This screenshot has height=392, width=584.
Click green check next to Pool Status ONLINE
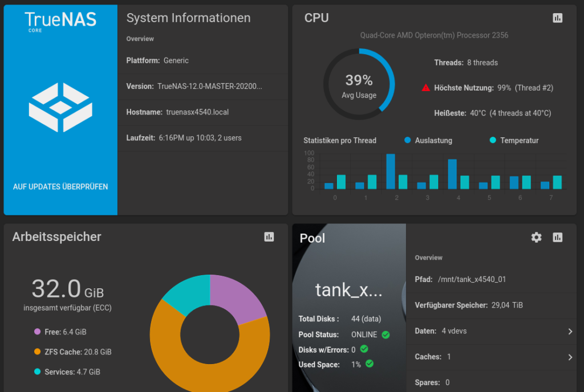coord(386,334)
